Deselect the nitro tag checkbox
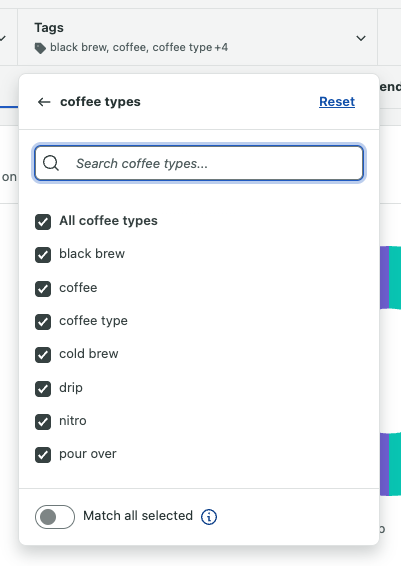The height and width of the screenshot is (566, 401). coord(43,422)
